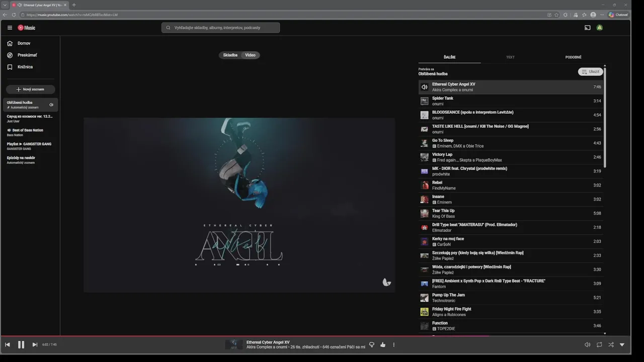Switch to Skladba mode

tap(230, 55)
